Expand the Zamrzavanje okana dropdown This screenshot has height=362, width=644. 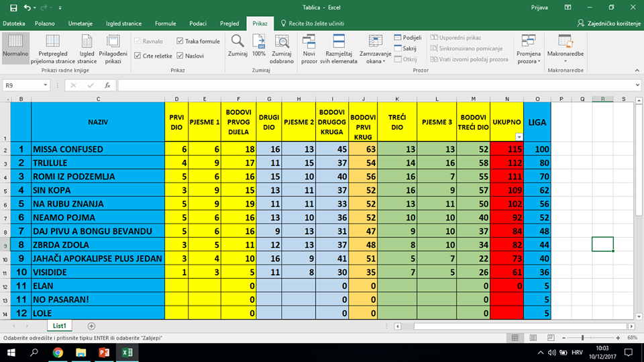pyautogui.click(x=372, y=47)
